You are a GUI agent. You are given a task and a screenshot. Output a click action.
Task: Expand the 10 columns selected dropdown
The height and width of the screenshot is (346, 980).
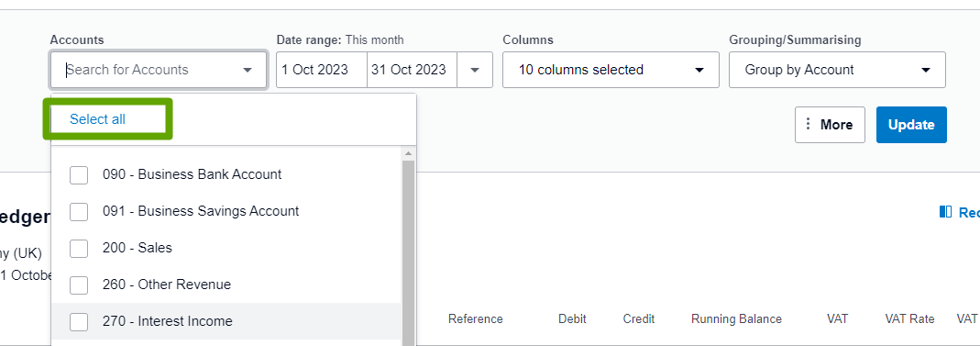pyautogui.click(x=611, y=70)
